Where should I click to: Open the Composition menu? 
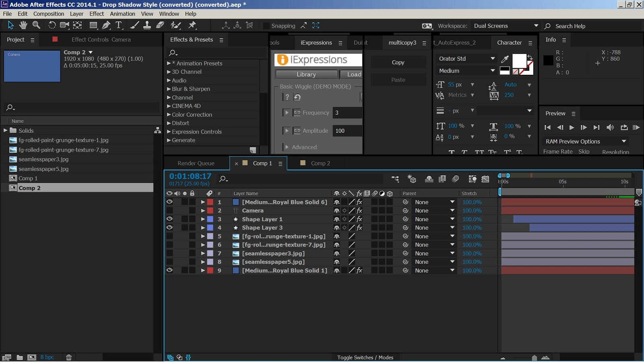coord(49,14)
